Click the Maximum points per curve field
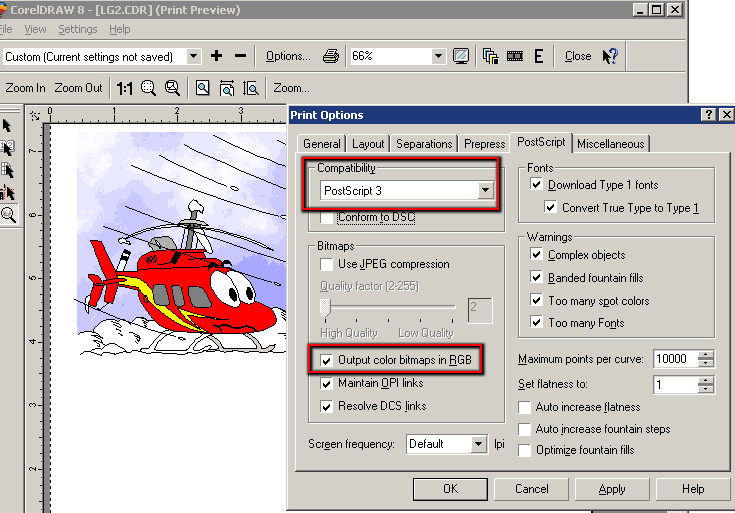735x513 pixels. click(675, 359)
